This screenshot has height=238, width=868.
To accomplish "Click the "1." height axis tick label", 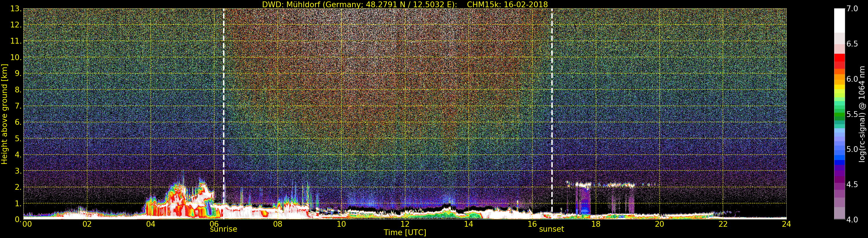I will click(18, 203).
